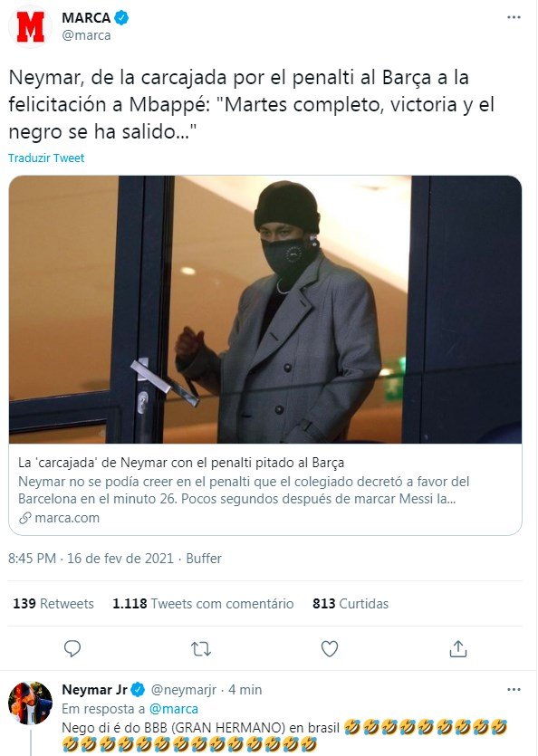Click MARCA blue verified badge

coord(121,18)
